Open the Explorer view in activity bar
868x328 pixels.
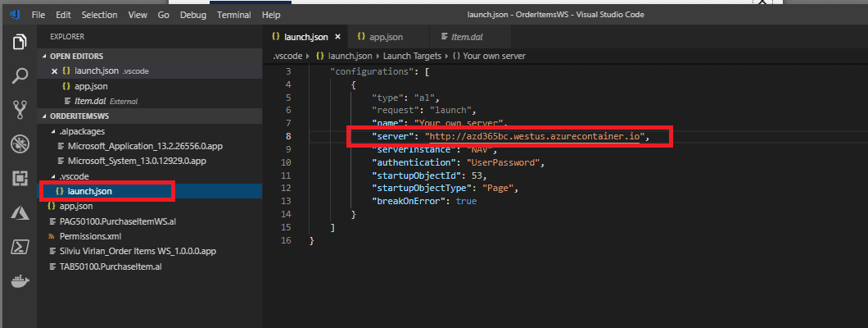pyautogui.click(x=20, y=42)
